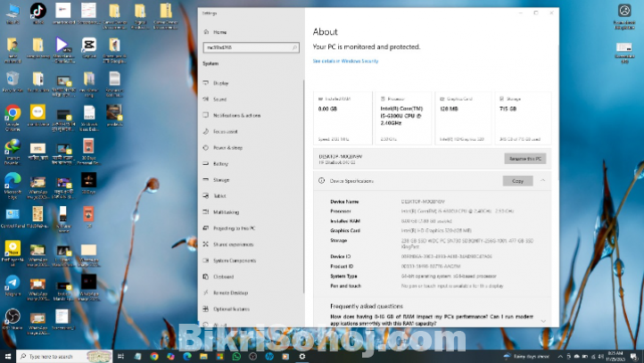Open the rainy weather widget on taskbar
Image resolution: width=644 pixels, height=363 pixels.
pos(526,357)
